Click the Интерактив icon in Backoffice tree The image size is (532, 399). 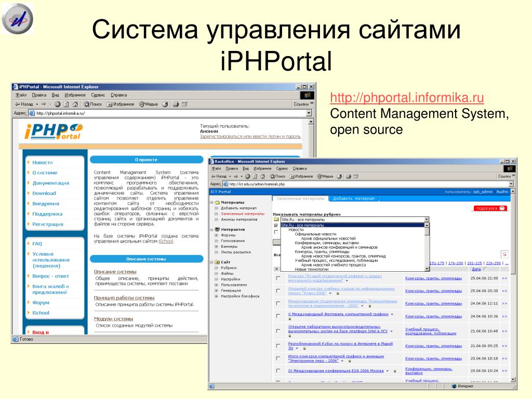[x=217, y=229]
